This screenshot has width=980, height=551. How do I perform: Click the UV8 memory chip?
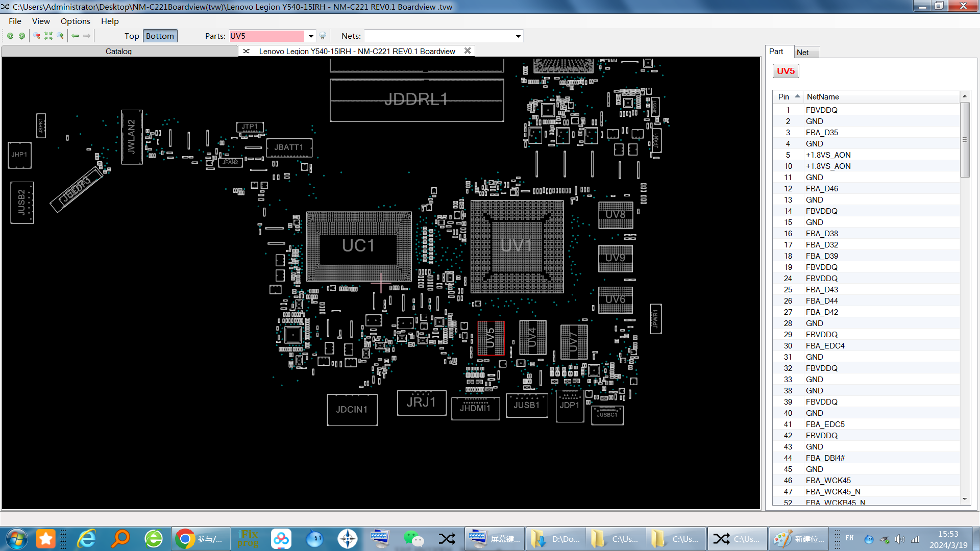(616, 215)
